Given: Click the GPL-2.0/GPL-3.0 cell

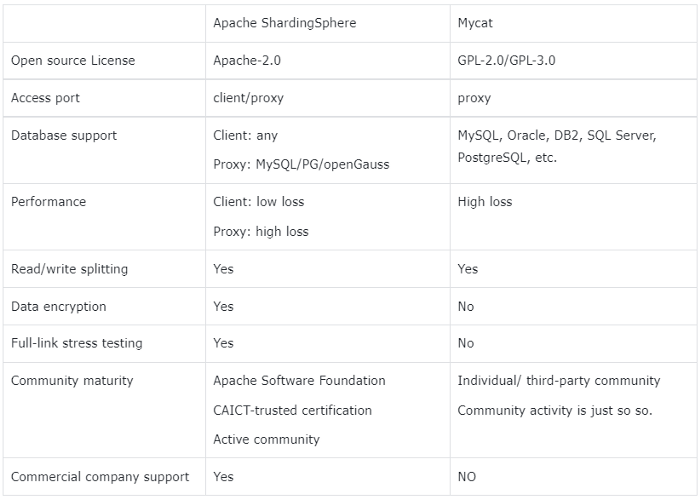Looking at the screenshot, I should pos(506,61).
